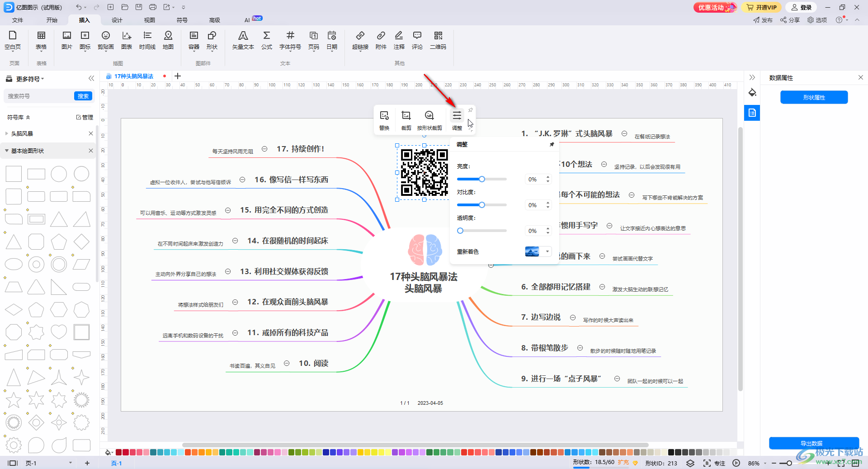Click the Open VIP (开通VIP) button
868x469 pixels.
(x=762, y=7)
